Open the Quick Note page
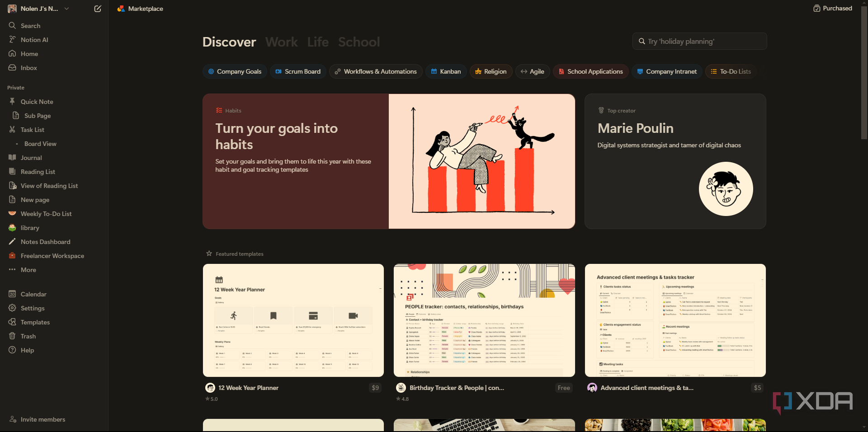This screenshot has width=868, height=432. [x=54, y=102]
